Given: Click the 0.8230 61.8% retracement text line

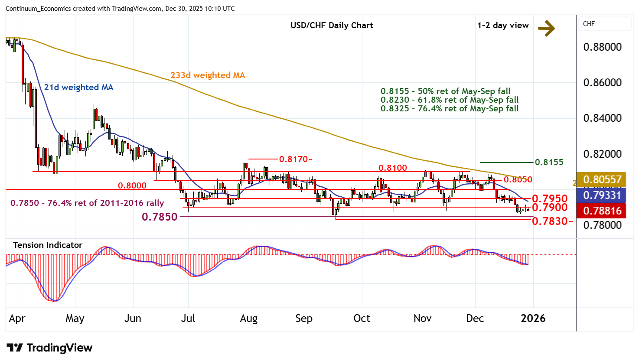Looking at the screenshot, I should coord(450,100).
